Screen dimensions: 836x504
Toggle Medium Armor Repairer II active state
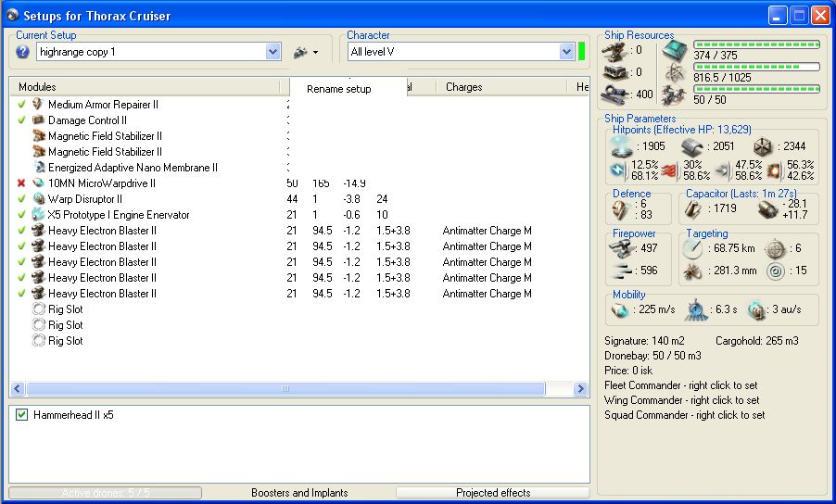tap(21, 104)
